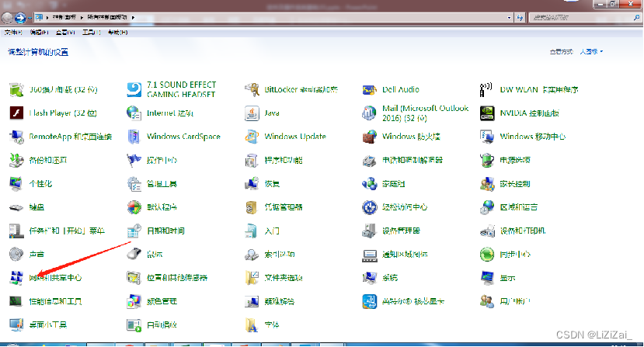Open the Indexing Options magnifier icon
Viewport: 644px width, 347px height.
click(252, 254)
